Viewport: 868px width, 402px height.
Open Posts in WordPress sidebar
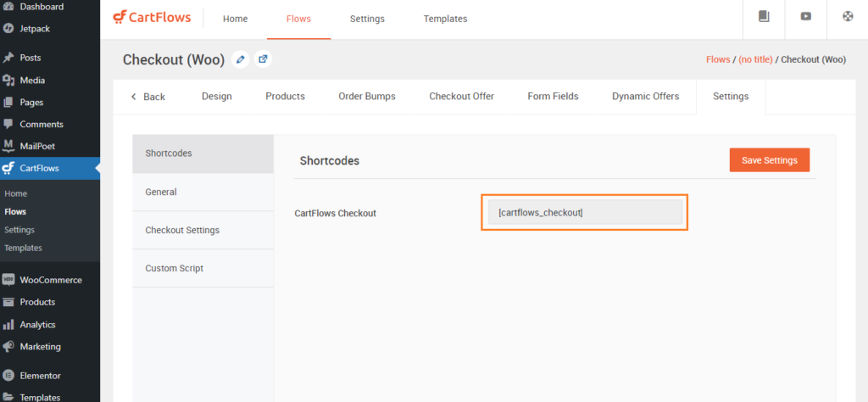pos(31,58)
